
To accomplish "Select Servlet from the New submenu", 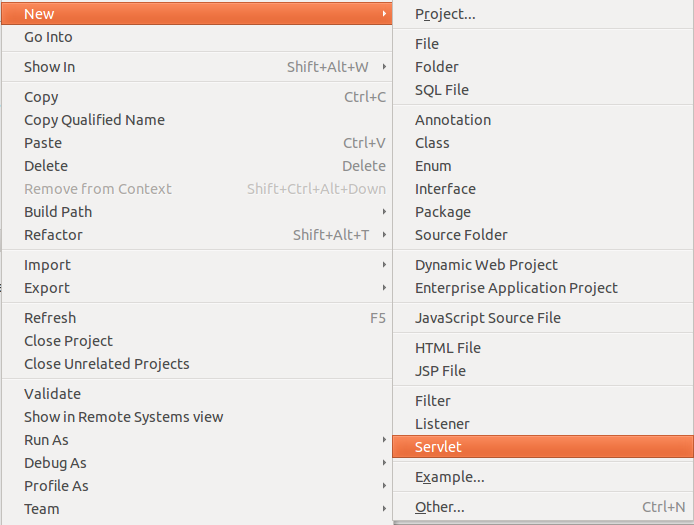I will click(x=543, y=447).
